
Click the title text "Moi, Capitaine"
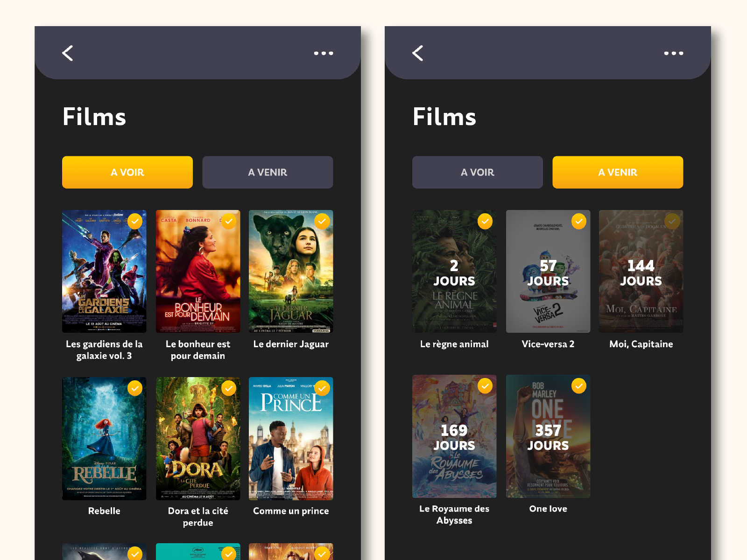point(641,344)
